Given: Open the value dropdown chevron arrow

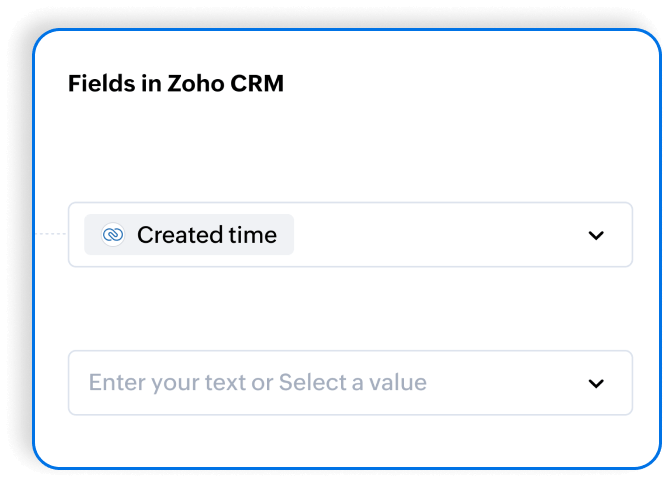Looking at the screenshot, I should [x=596, y=383].
